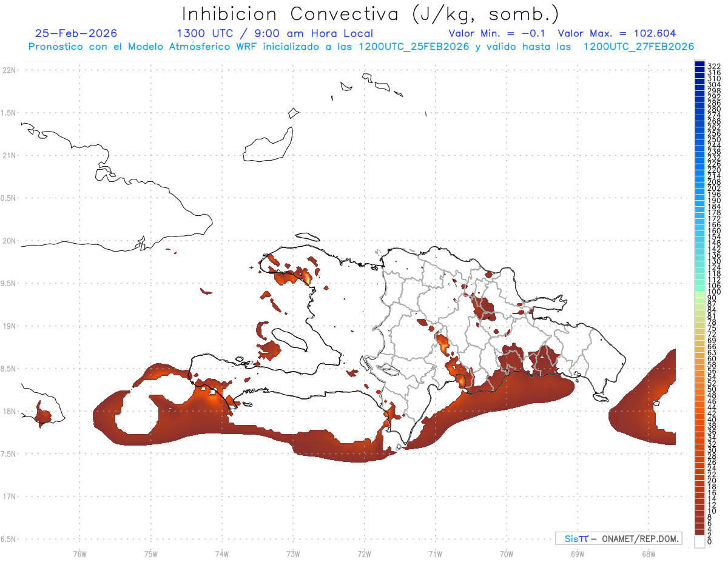Click the date '25-Feb-2026'
The image size is (728, 562).
click(76, 33)
